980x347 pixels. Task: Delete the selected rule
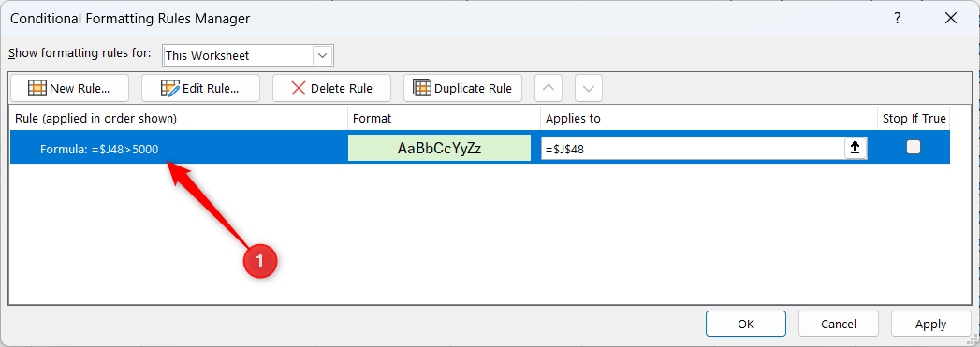pos(332,88)
